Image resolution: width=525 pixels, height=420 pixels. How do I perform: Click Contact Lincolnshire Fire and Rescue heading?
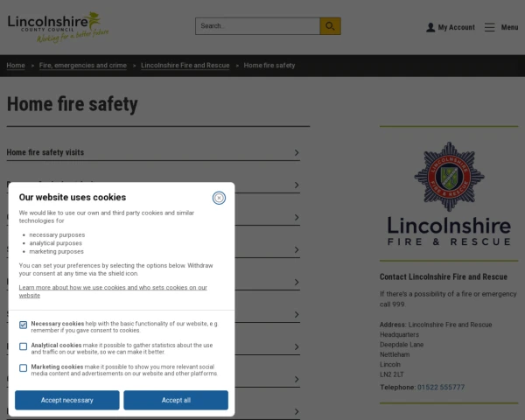point(444,277)
